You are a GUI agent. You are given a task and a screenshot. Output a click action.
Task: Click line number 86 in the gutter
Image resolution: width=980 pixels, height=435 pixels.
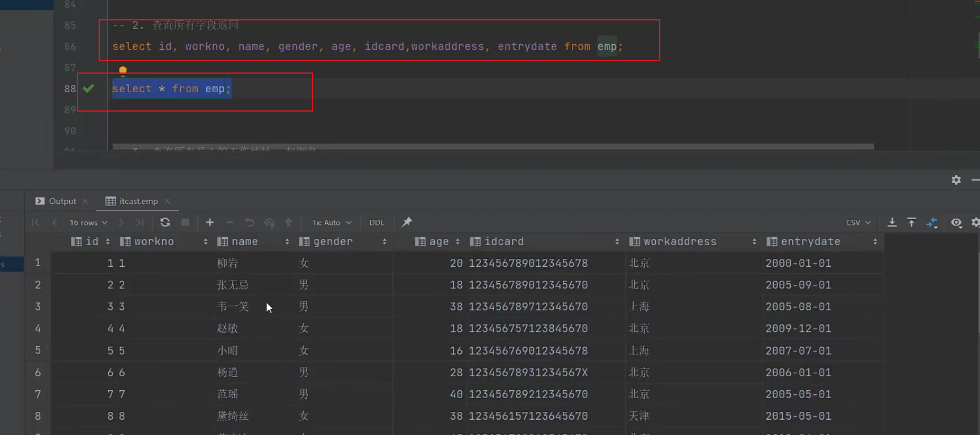click(x=70, y=46)
